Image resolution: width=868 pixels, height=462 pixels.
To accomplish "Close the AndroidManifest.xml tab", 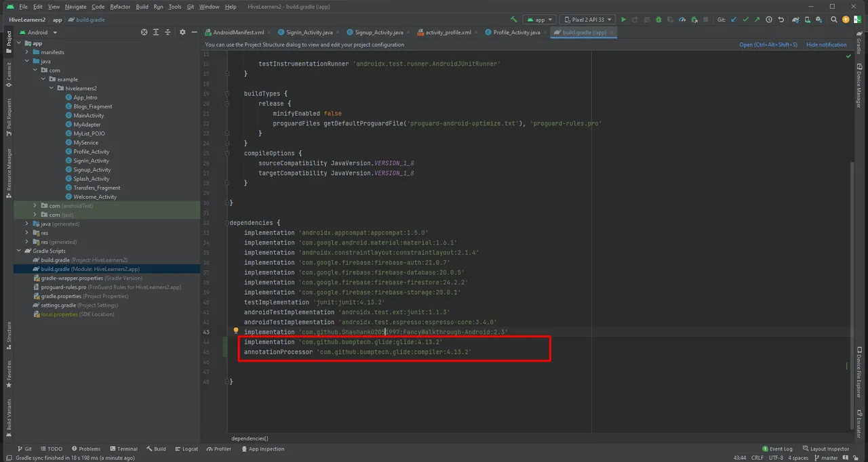I will (x=270, y=32).
